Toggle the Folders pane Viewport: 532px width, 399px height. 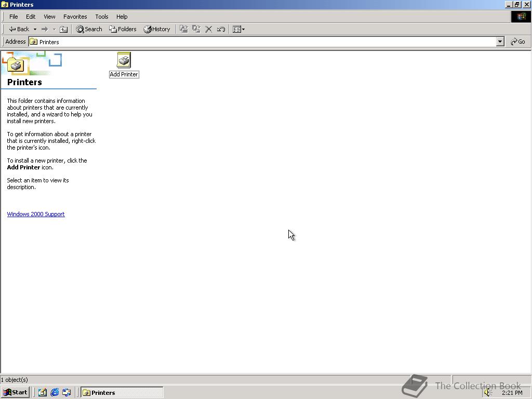[x=123, y=29]
